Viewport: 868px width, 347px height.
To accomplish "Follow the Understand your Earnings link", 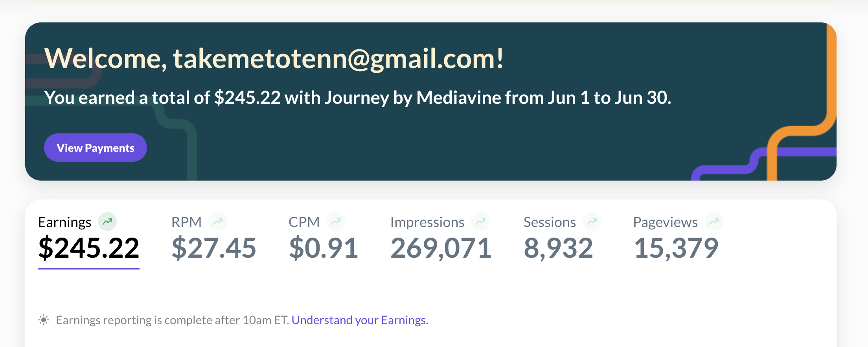I will point(360,320).
